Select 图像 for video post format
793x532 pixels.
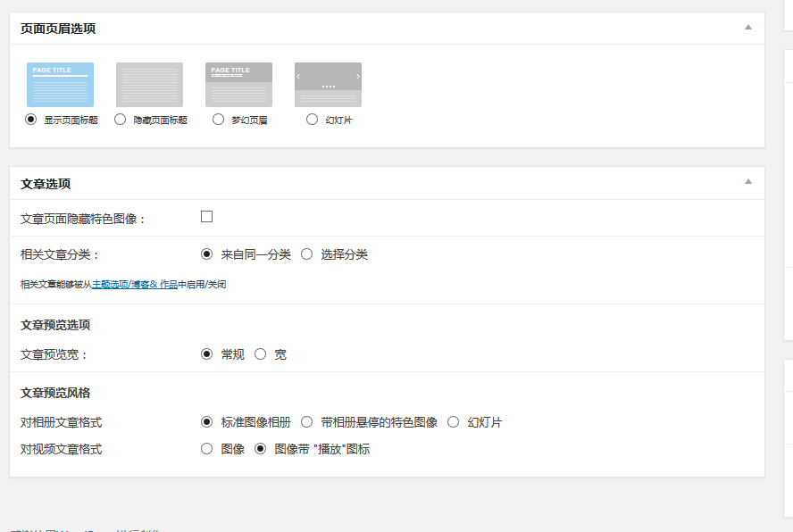pyautogui.click(x=207, y=449)
